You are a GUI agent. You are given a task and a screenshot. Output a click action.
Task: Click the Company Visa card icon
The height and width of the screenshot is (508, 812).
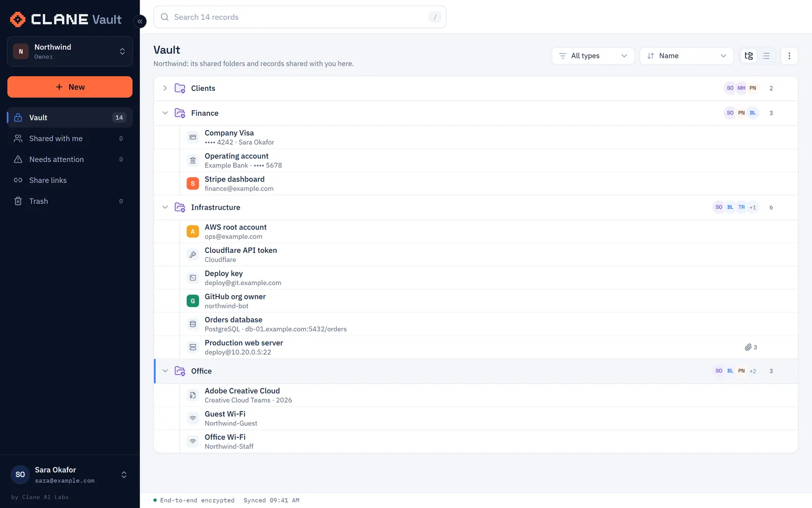pyautogui.click(x=193, y=137)
